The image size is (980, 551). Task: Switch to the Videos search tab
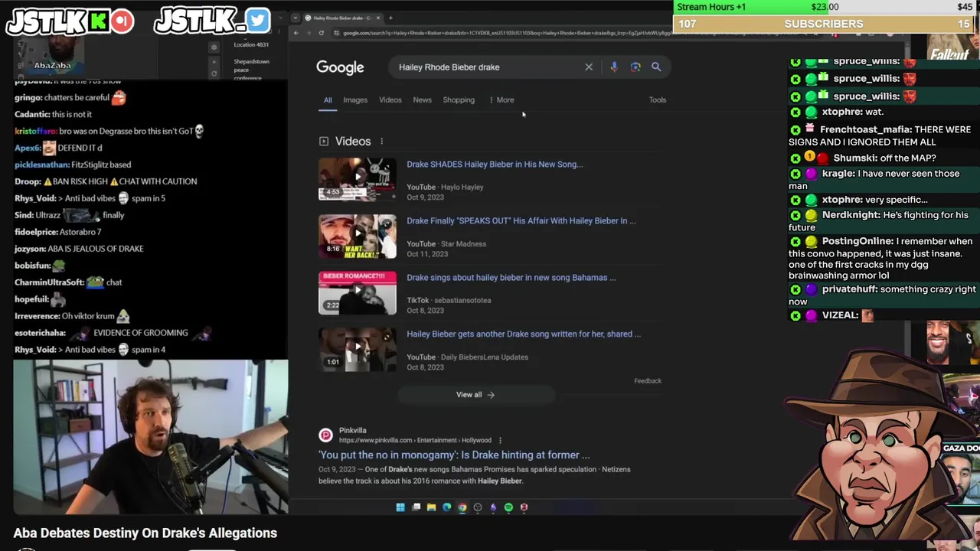click(x=390, y=100)
